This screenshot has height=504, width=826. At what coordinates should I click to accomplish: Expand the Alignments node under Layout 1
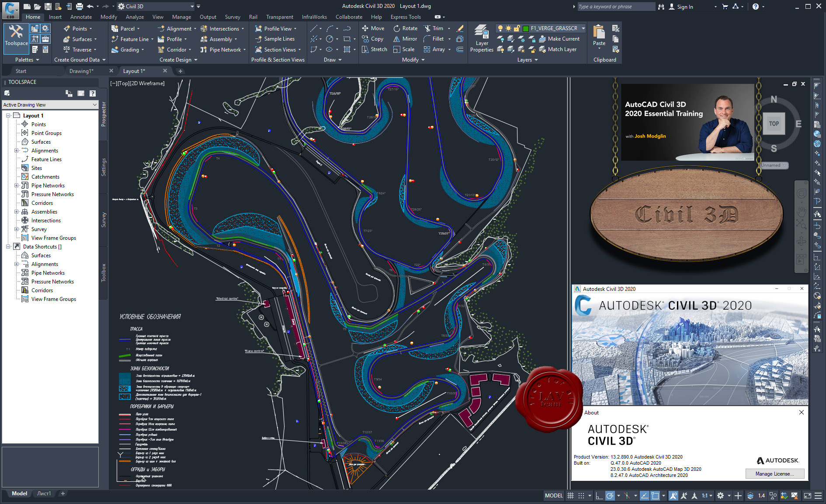tap(17, 151)
